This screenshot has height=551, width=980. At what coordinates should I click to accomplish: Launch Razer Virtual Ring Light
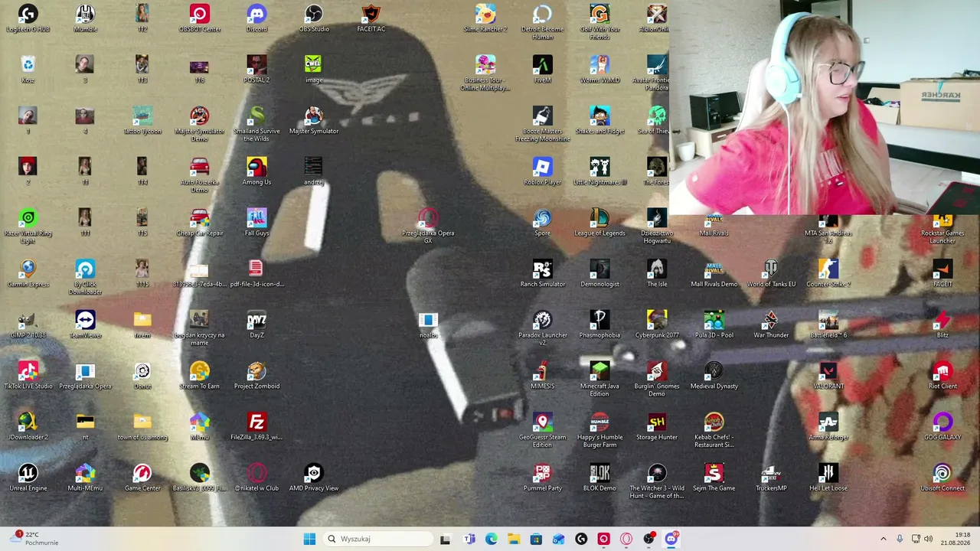click(28, 227)
